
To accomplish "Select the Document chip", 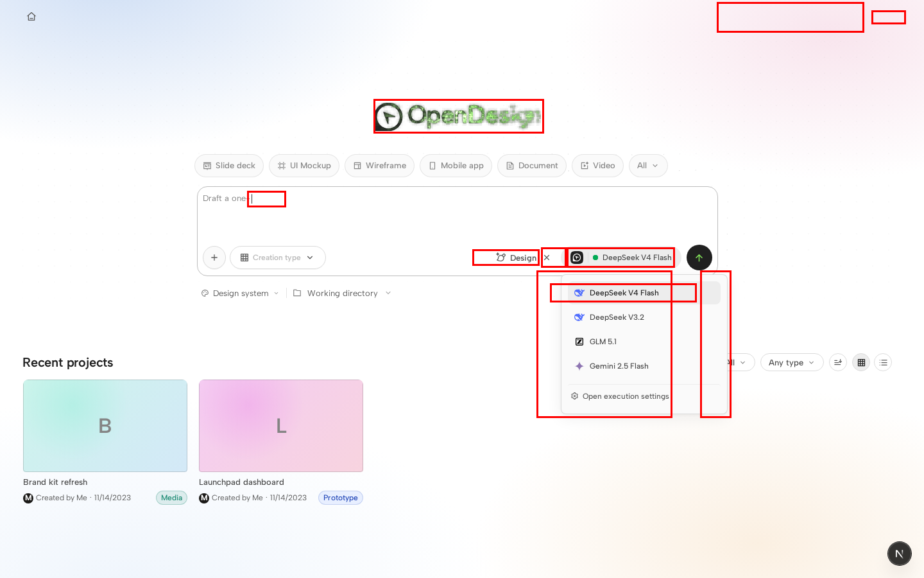I will click(532, 166).
